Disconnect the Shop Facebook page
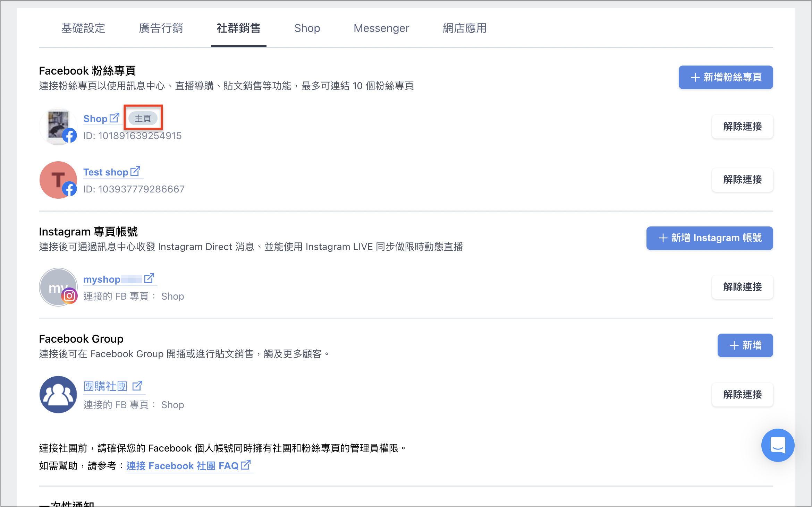812x507 pixels. tap(742, 127)
